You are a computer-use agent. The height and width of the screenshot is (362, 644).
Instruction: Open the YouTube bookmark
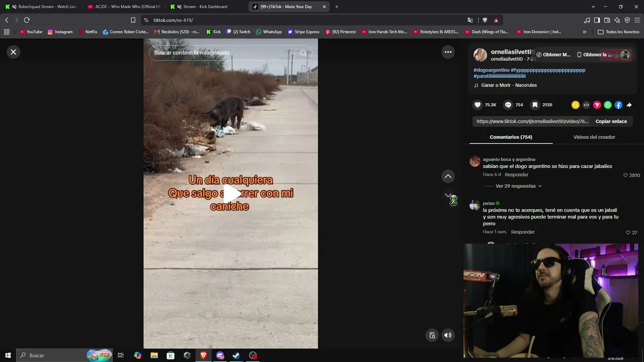pos(31,32)
